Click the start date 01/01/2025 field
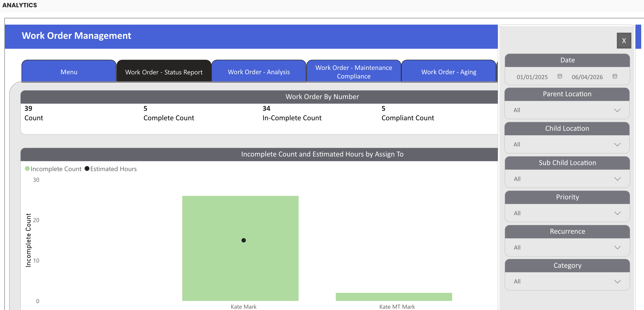644x310 pixels. click(x=532, y=77)
